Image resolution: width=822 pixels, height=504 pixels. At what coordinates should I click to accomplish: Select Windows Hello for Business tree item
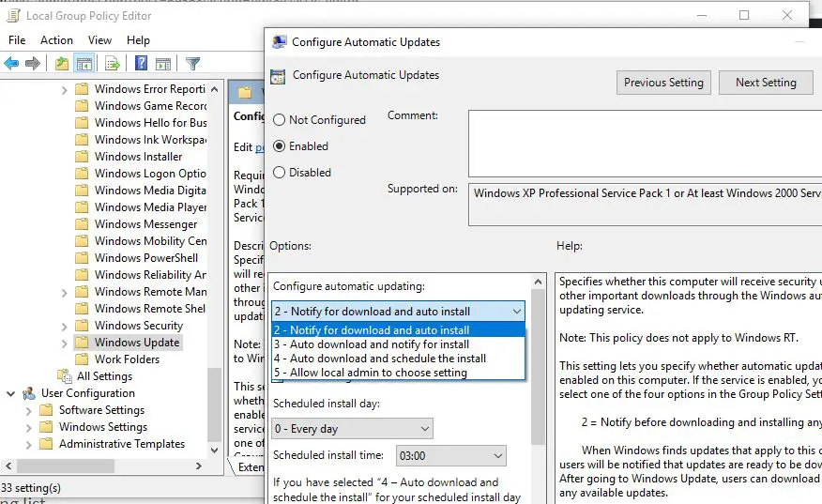coord(150,123)
